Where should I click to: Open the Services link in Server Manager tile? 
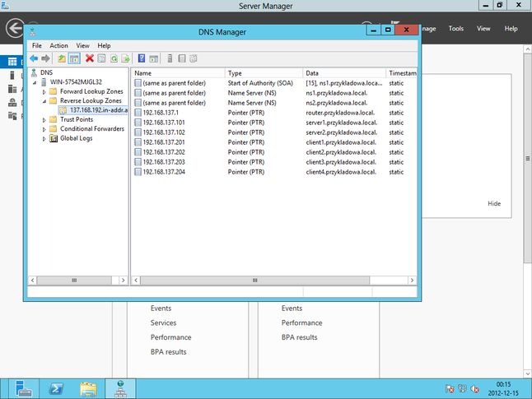click(x=163, y=322)
